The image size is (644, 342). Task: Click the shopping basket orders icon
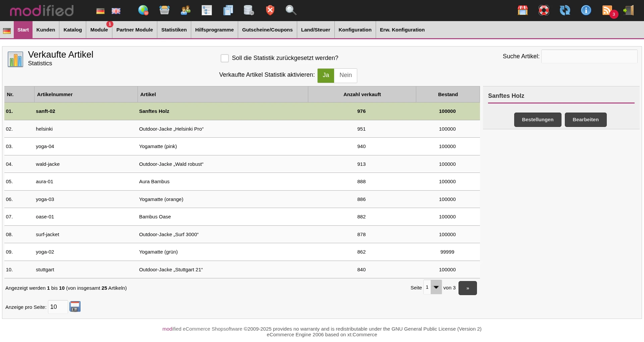coord(164,10)
